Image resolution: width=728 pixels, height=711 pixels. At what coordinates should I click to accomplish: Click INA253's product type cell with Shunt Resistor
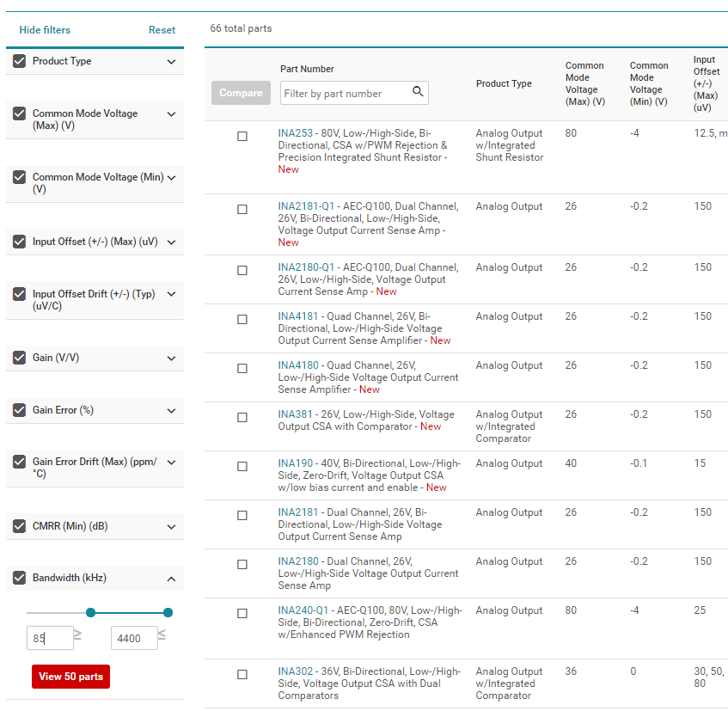[510, 145]
